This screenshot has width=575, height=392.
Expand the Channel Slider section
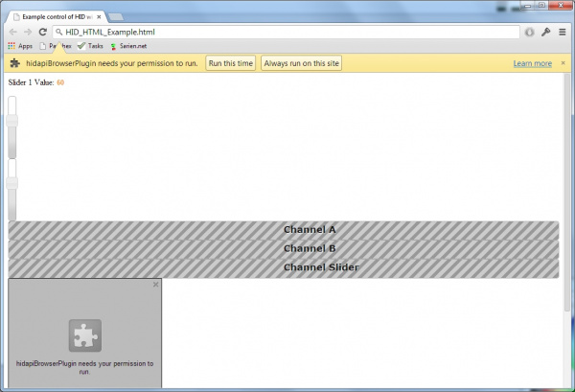point(284,267)
